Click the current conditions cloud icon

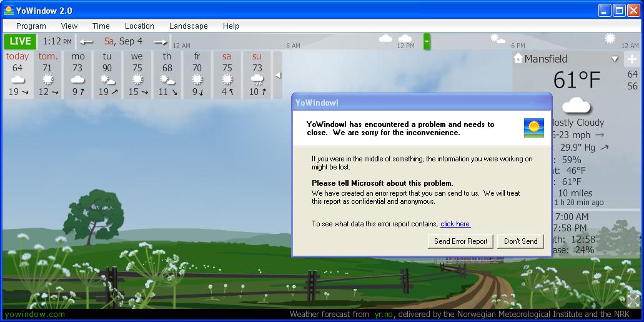pos(576,106)
